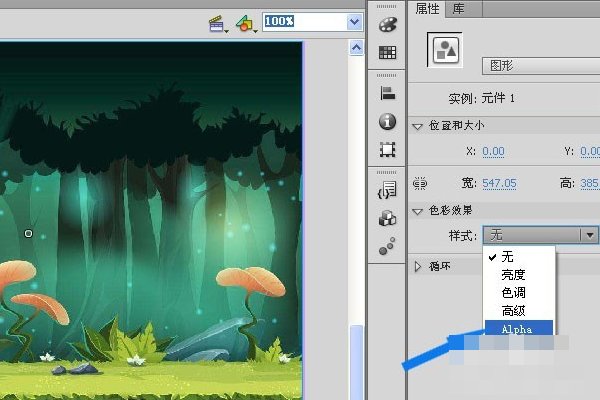Select 色调 in the style menu
This screenshot has width=600, height=400.
(519, 293)
